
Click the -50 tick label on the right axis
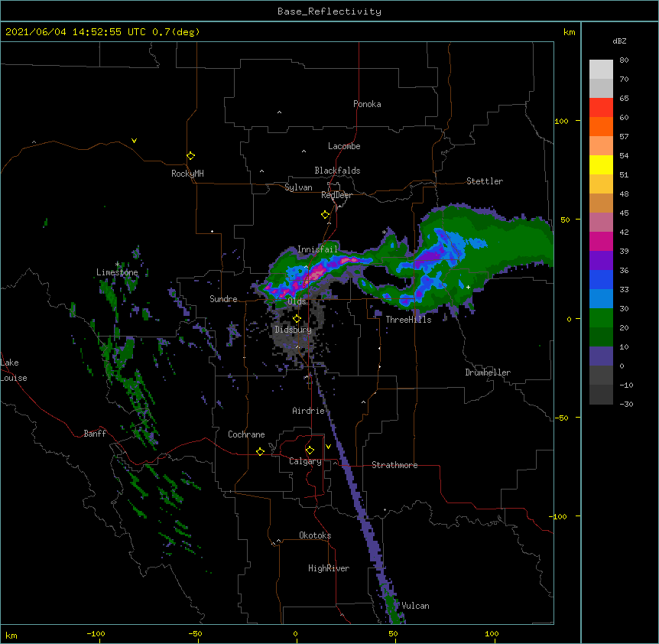coord(561,418)
